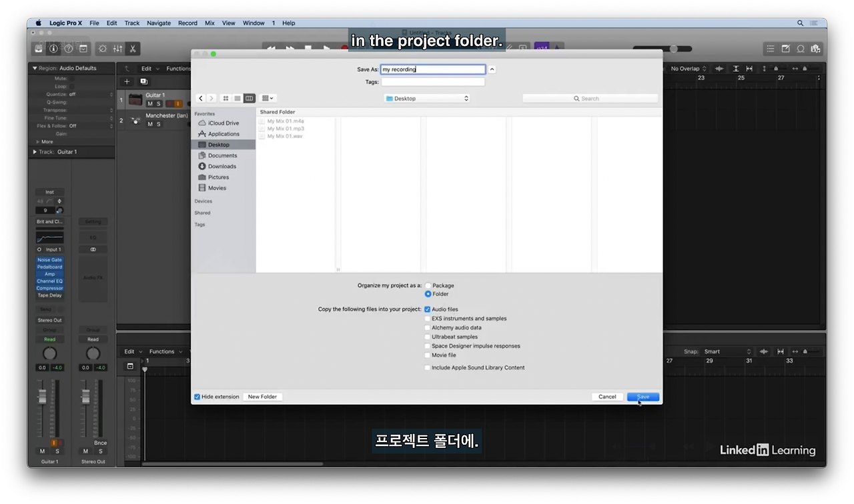Open the Record menu

(187, 23)
